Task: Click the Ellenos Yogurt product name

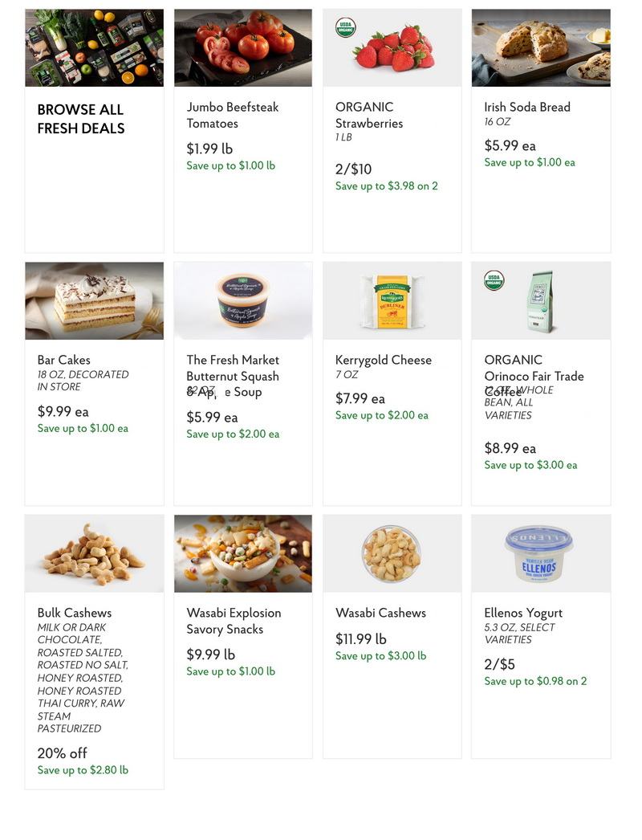Action: click(523, 613)
